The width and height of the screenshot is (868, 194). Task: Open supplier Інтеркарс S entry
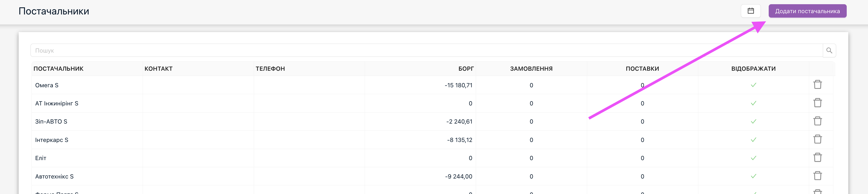pyautogui.click(x=51, y=140)
